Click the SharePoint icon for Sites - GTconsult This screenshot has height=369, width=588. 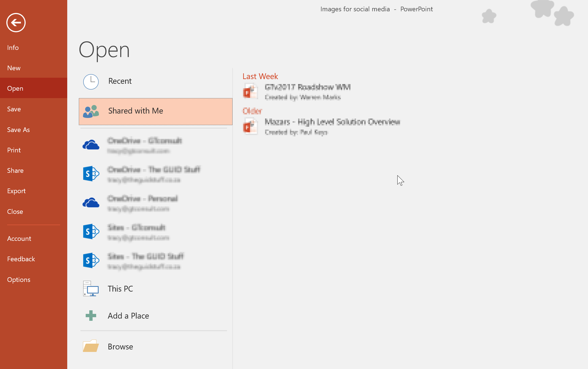(x=91, y=231)
